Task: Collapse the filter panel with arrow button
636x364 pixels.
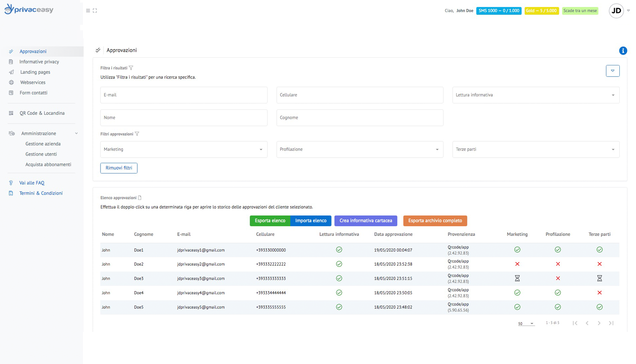Action: [612, 71]
